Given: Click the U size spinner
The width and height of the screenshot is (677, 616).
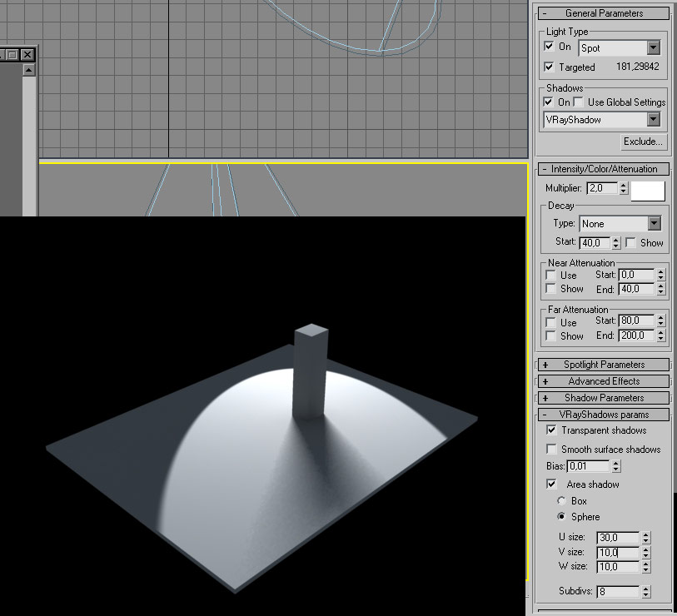Looking at the screenshot, I should 645,538.
